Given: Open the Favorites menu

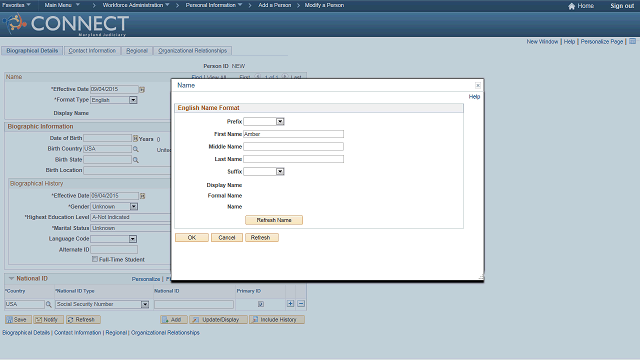Looking at the screenshot, I should click(x=16, y=5).
